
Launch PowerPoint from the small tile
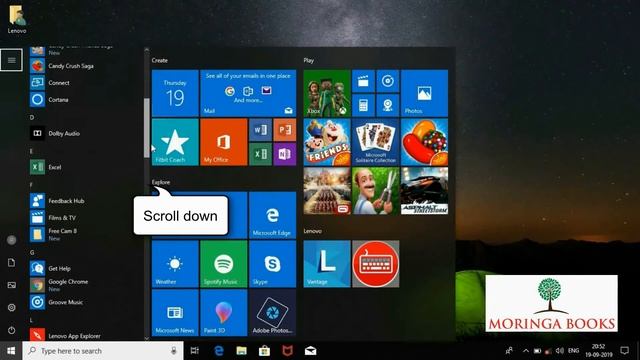coord(285,130)
